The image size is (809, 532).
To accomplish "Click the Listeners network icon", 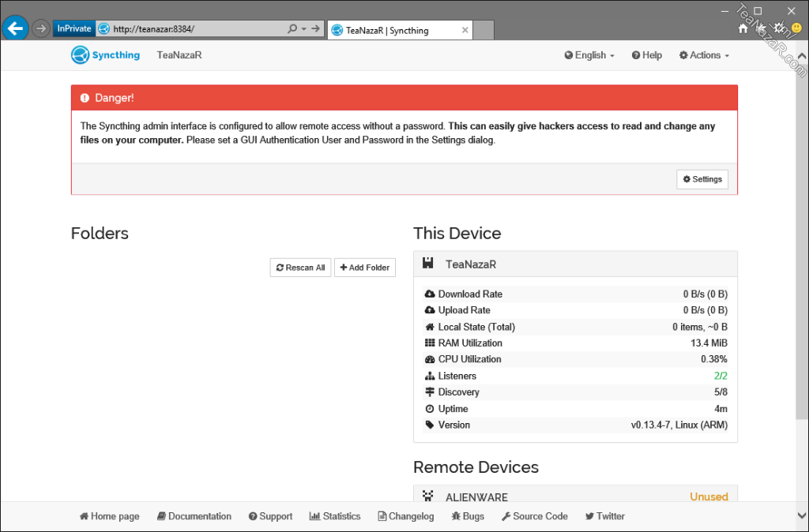I will coord(429,376).
